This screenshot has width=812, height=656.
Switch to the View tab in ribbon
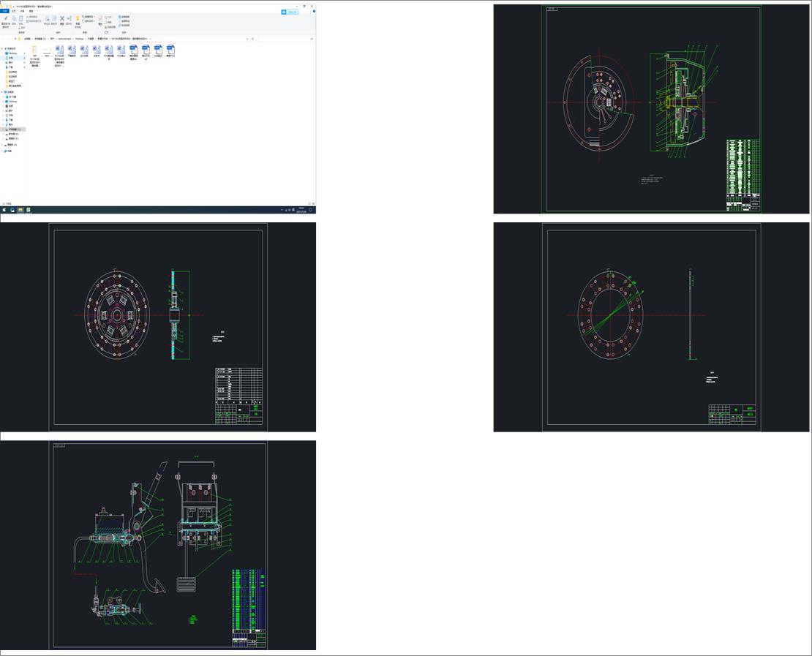[31, 11]
